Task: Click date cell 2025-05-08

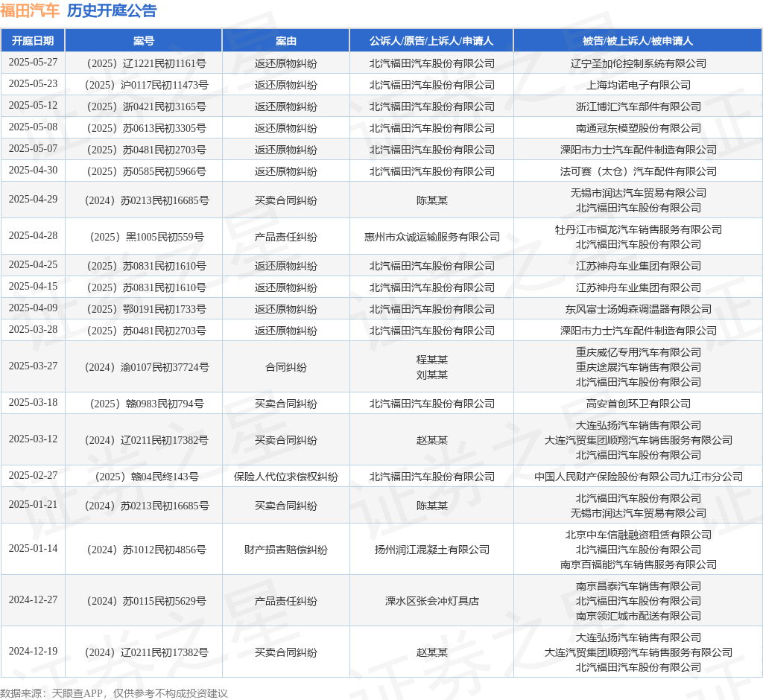Action: point(33,127)
